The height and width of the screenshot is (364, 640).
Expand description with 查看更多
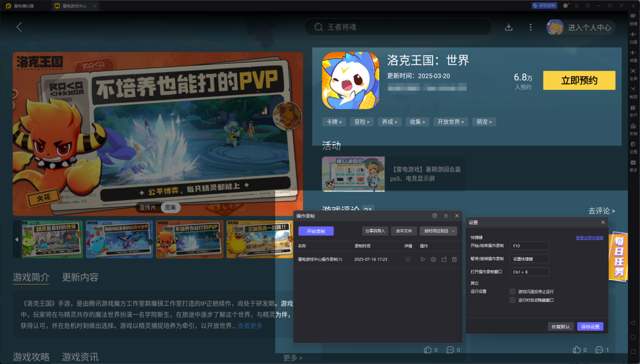point(250,326)
